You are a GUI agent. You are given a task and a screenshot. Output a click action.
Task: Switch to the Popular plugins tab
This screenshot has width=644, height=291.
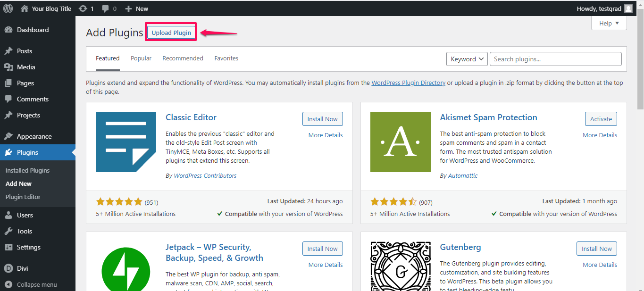pos(141,58)
